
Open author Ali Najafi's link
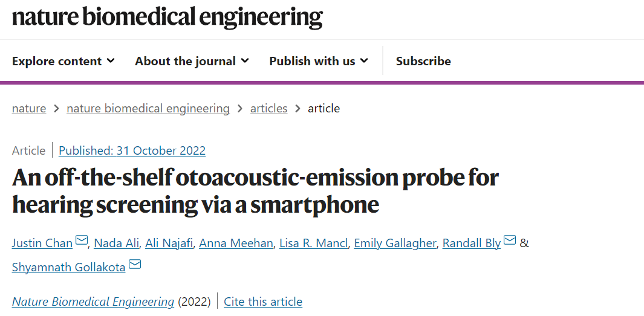[169, 243]
